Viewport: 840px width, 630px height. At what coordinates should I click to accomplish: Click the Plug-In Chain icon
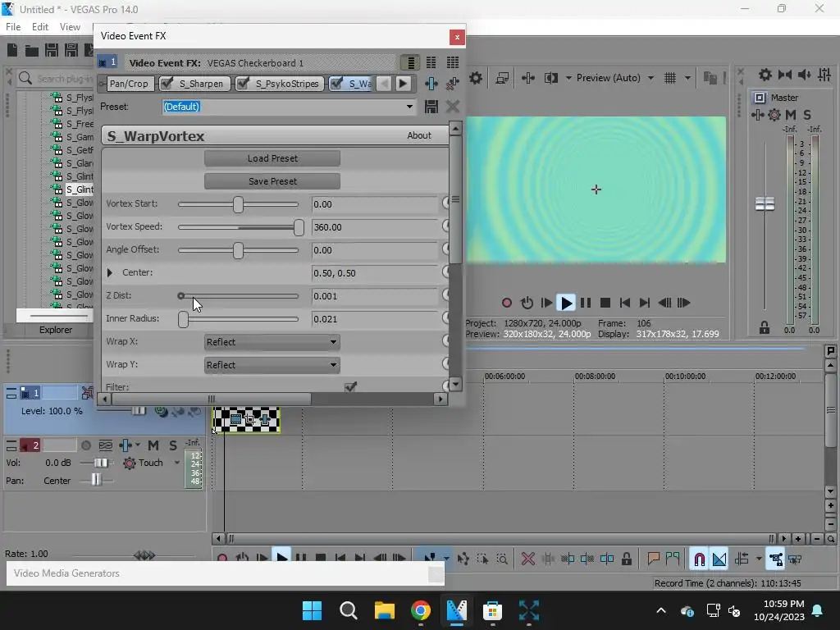(431, 84)
